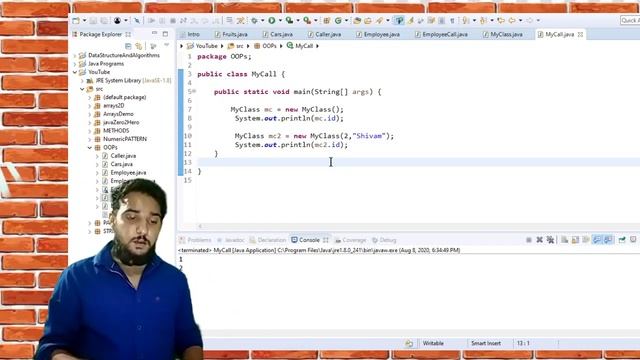Screen dimensions: 640x360
Task: Click the Save All toolbar icon
Action: pos(104,20)
